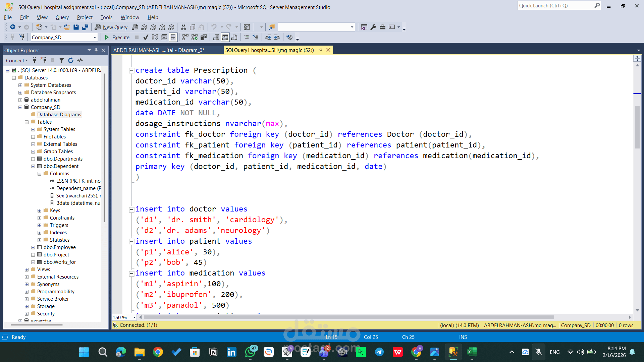
Task: Open the 150 % zoom level dropdown
Action: [x=134, y=317]
